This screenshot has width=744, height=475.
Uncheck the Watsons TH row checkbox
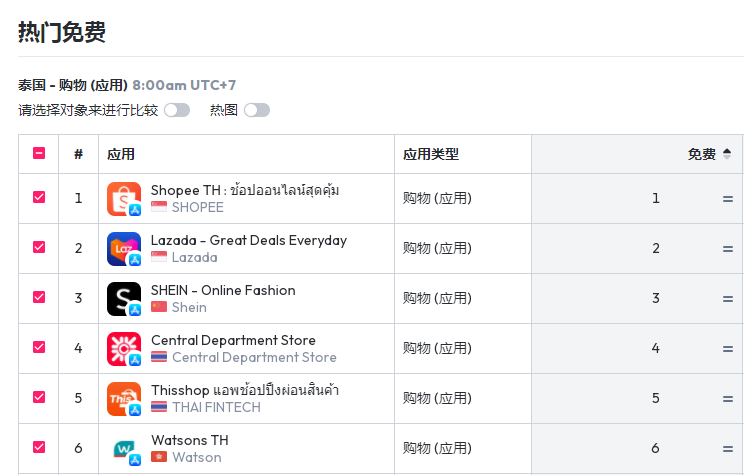coord(39,447)
